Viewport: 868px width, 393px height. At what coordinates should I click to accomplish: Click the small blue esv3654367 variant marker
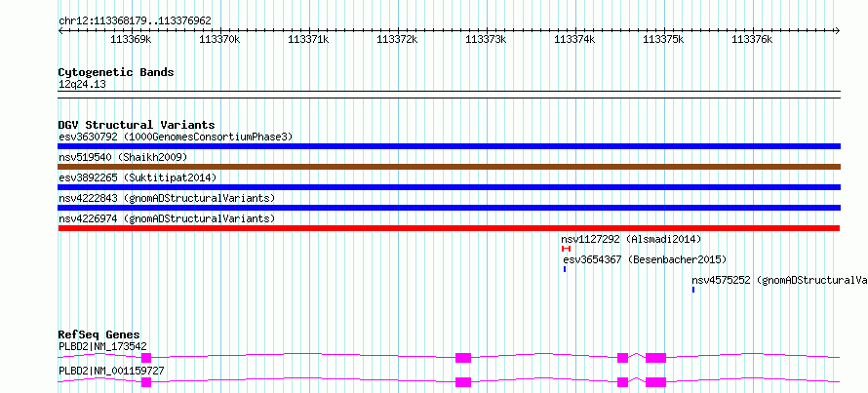(565, 269)
